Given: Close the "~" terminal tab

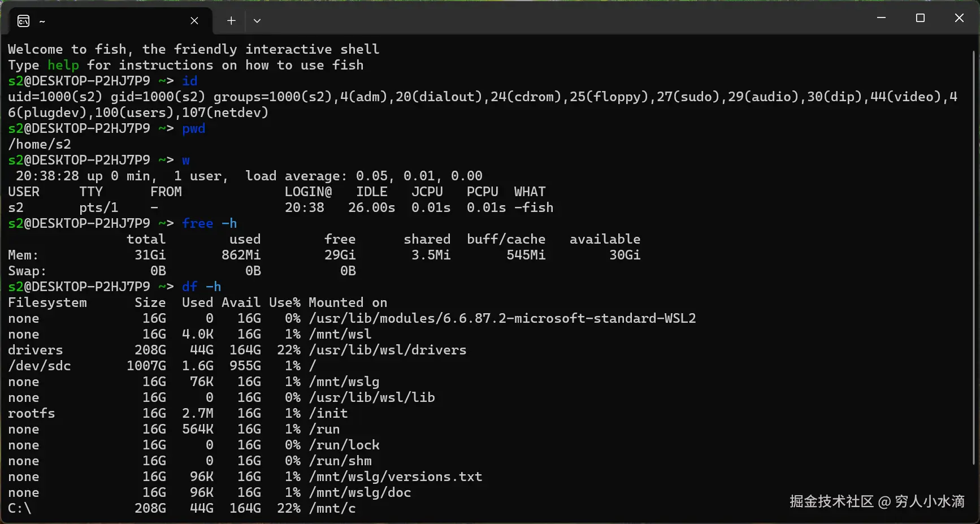Looking at the screenshot, I should (x=194, y=21).
